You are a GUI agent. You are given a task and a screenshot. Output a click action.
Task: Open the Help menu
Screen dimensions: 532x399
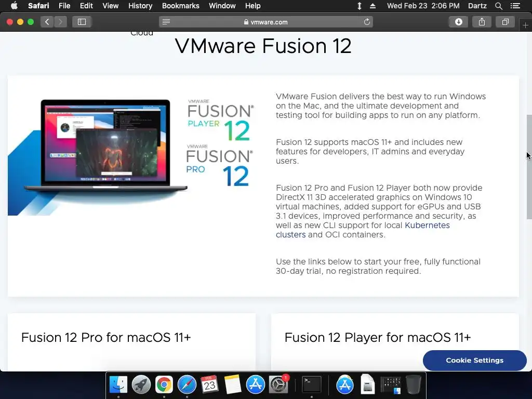[x=253, y=6]
